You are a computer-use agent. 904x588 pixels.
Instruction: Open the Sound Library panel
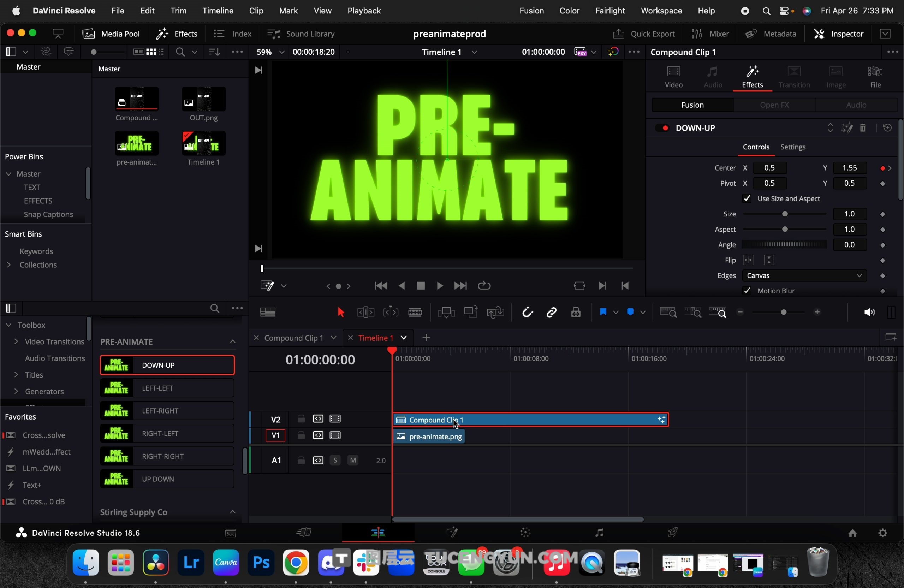tap(301, 34)
